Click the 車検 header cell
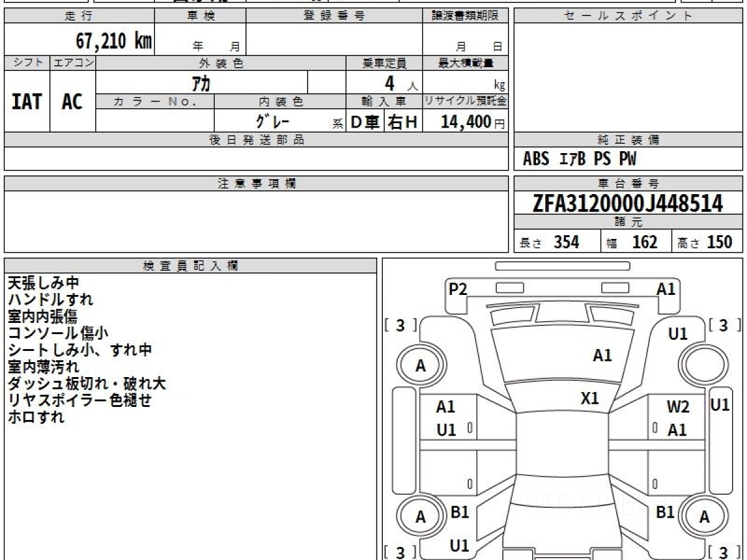Image resolution: width=747 pixels, height=560 pixels. pyautogui.click(x=200, y=16)
